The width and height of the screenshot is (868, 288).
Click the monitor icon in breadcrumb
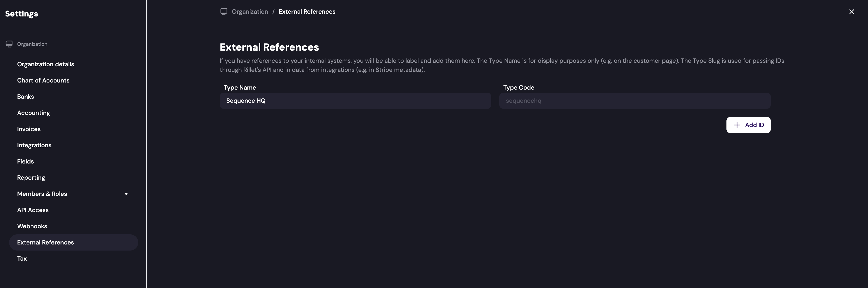224,11
